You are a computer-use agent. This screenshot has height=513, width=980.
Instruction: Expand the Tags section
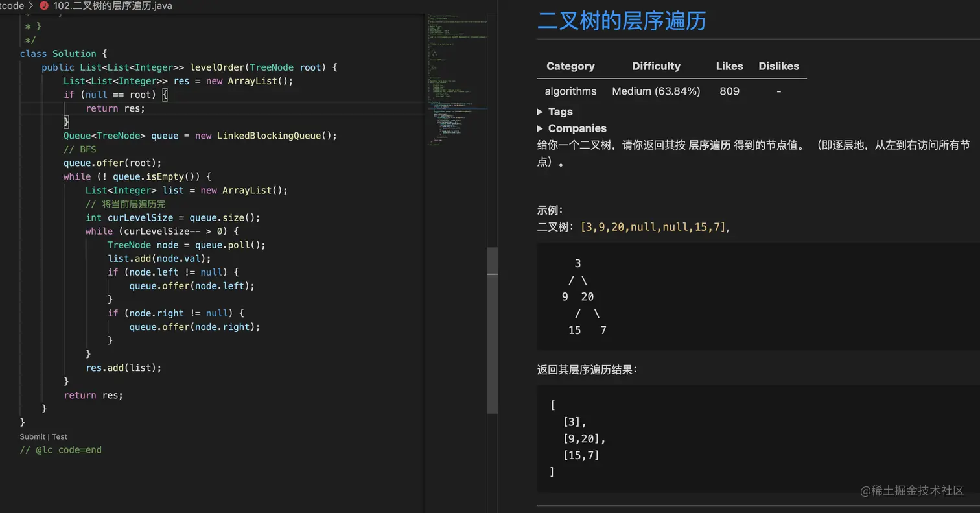(555, 112)
